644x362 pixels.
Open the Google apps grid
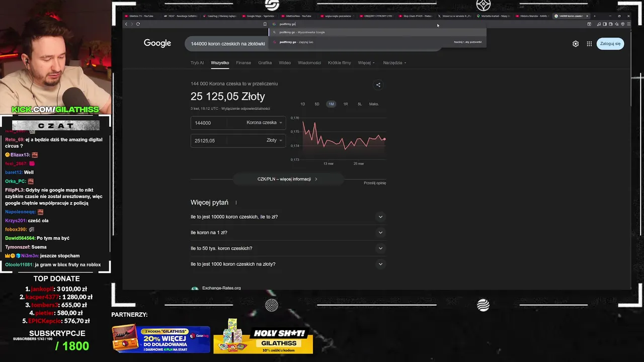(589, 44)
